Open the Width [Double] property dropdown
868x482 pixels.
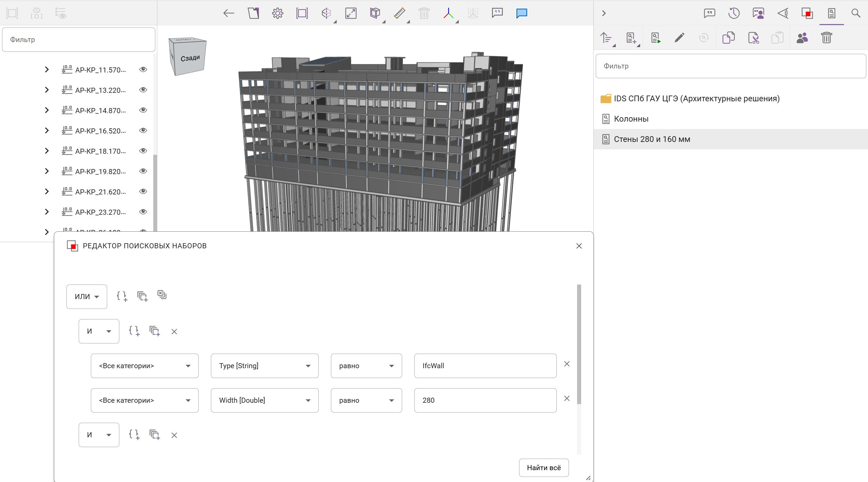coord(264,400)
